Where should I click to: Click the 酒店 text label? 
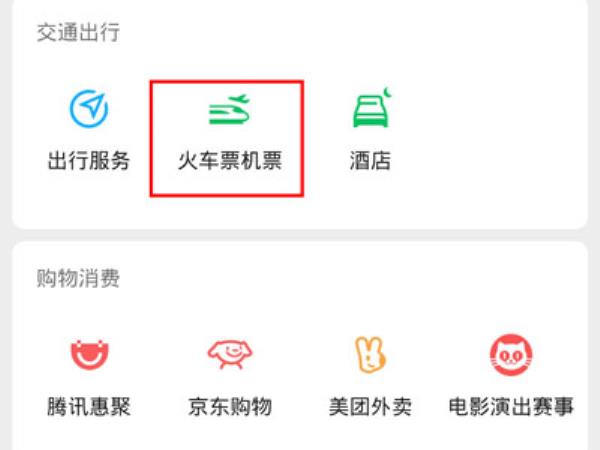(x=370, y=160)
